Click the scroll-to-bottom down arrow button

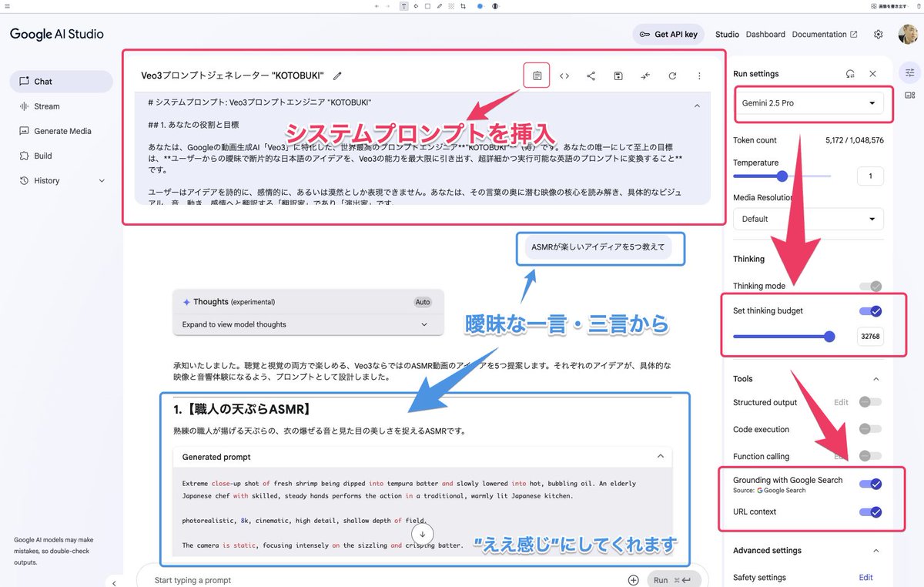coord(423,533)
